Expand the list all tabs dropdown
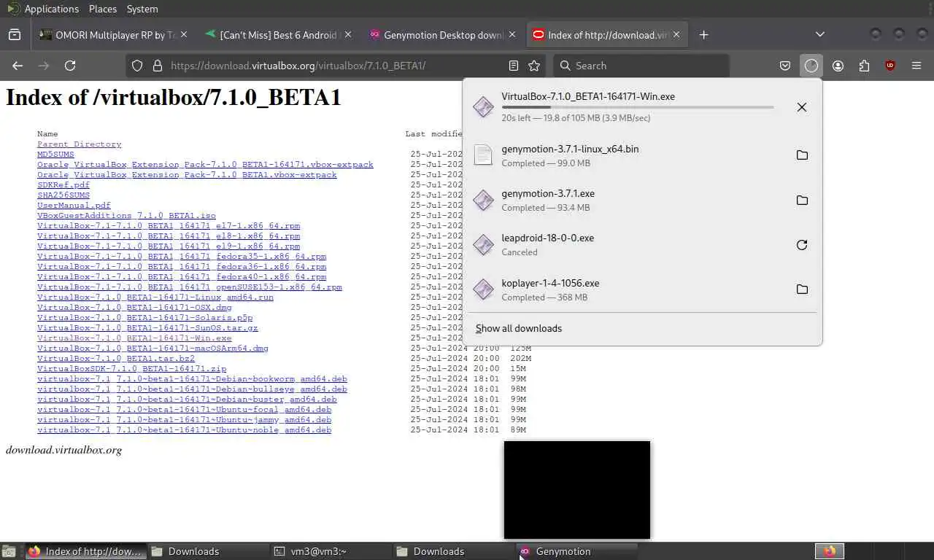This screenshot has width=934, height=560. (x=820, y=34)
